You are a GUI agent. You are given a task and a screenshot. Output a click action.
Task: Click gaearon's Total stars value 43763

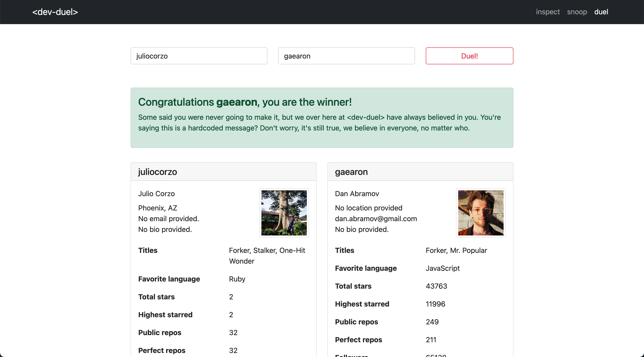click(436, 286)
